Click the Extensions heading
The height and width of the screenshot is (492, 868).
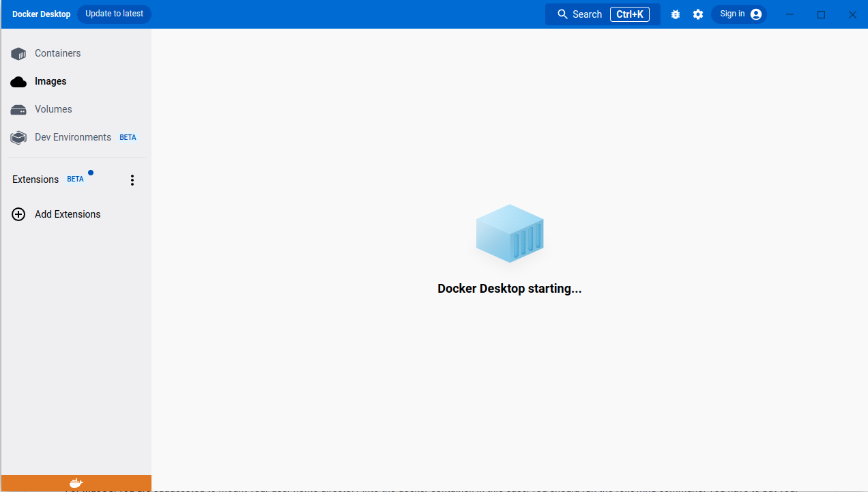35,179
